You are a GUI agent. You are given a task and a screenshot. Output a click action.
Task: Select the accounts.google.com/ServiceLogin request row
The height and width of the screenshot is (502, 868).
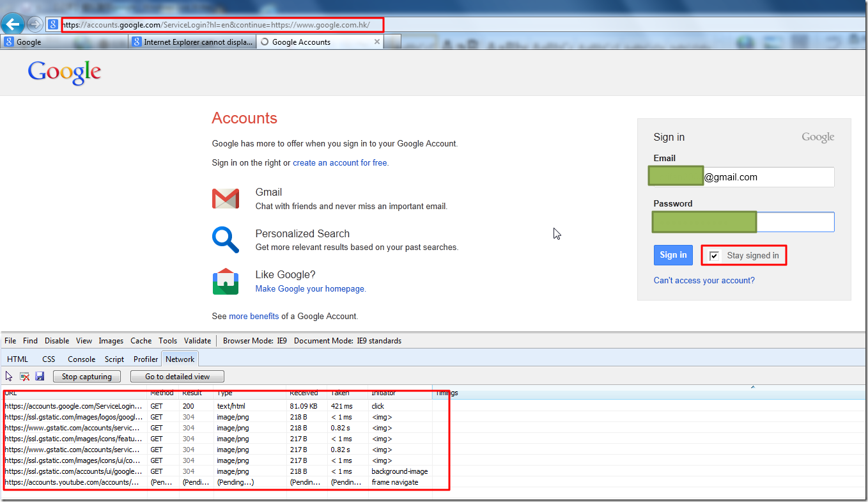click(218, 406)
